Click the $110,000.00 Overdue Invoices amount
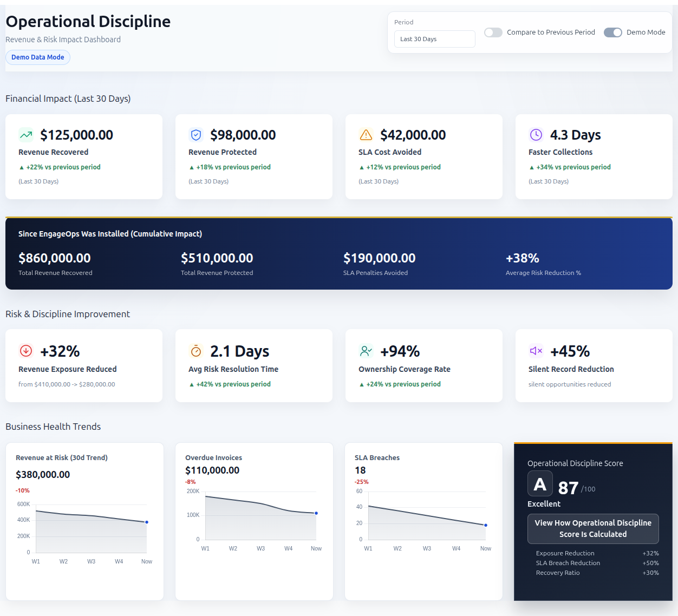Viewport: 678px width, 616px height. point(212,470)
